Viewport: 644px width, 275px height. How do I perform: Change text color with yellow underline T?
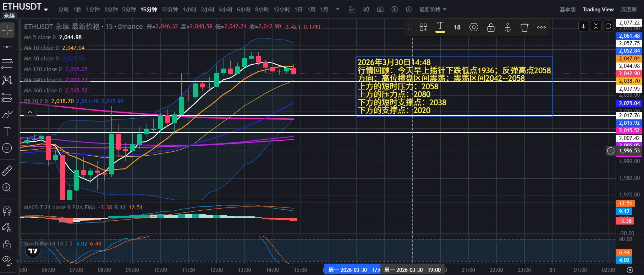click(440, 27)
